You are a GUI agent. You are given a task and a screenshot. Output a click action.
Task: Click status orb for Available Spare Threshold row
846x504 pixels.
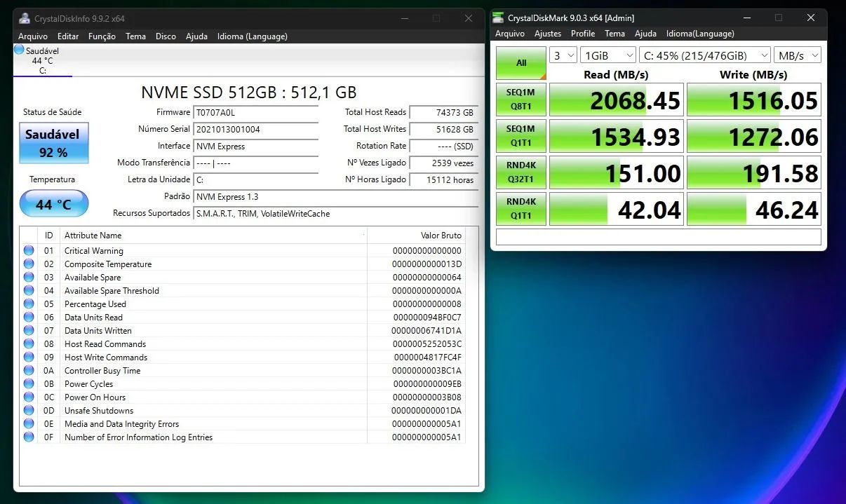(x=29, y=290)
